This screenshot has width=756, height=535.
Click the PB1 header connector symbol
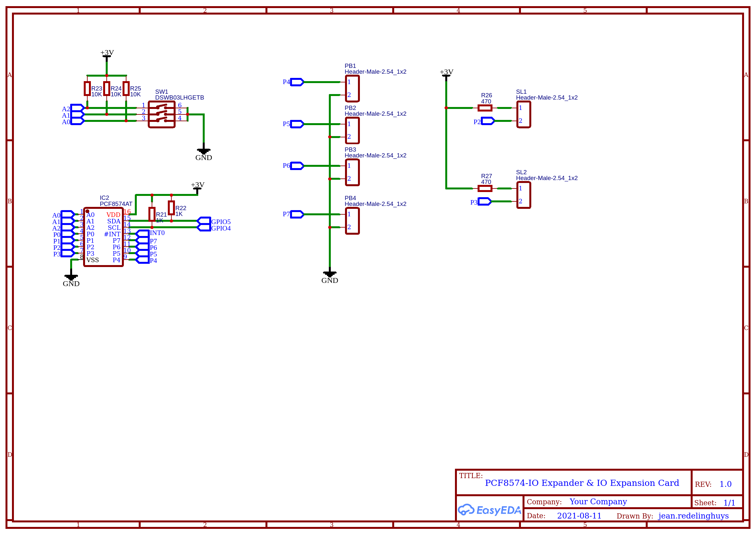[x=352, y=88]
